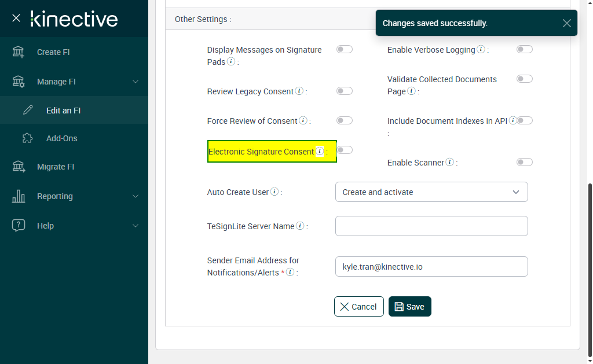Click info icon beside Auto Create User
Screen dimensions: 593x364
coord(274,192)
